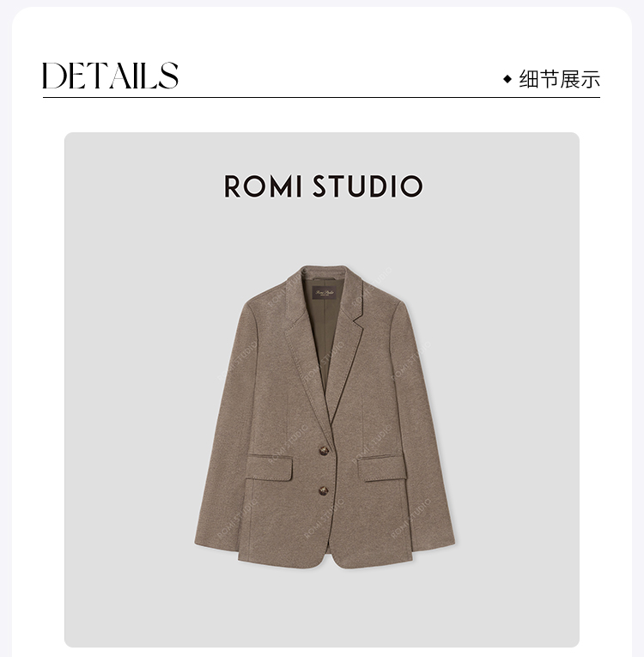Image resolution: width=644 pixels, height=657 pixels.
Task: Click the blazer's left flap pocket
Action: point(269,467)
